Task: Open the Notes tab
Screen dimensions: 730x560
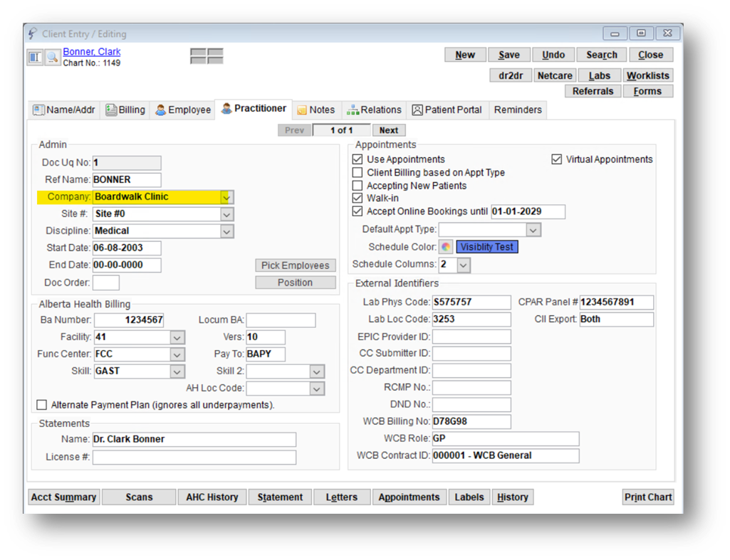Action: (x=317, y=110)
